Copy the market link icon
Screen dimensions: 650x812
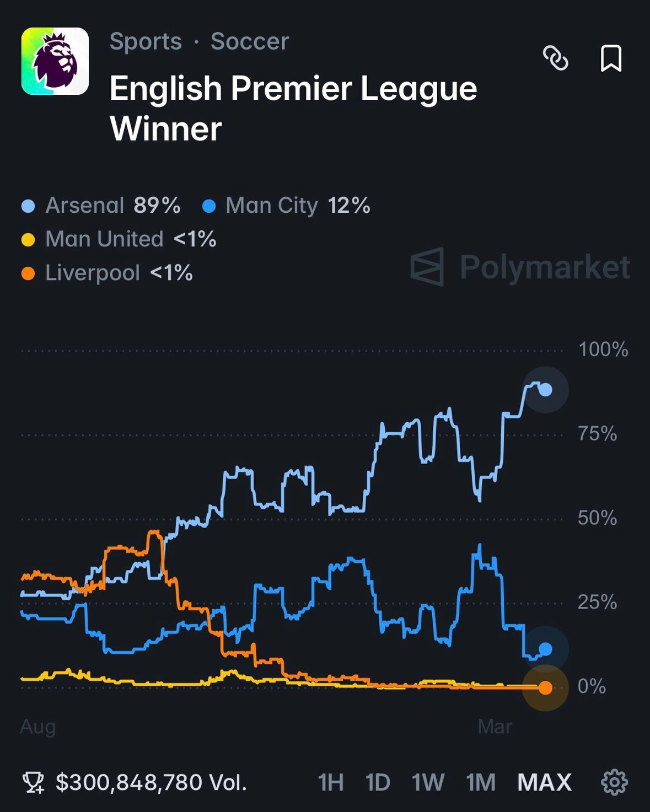coord(555,58)
